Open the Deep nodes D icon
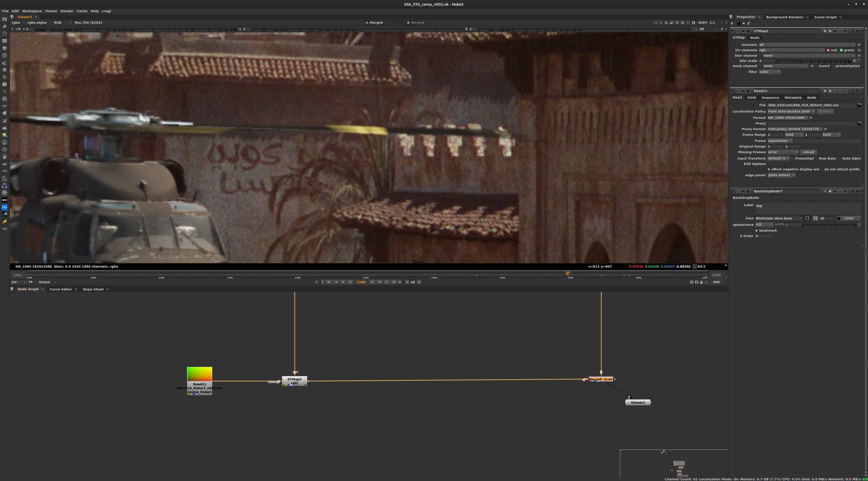This screenshot has width=868, height=481. coord(4,99)
